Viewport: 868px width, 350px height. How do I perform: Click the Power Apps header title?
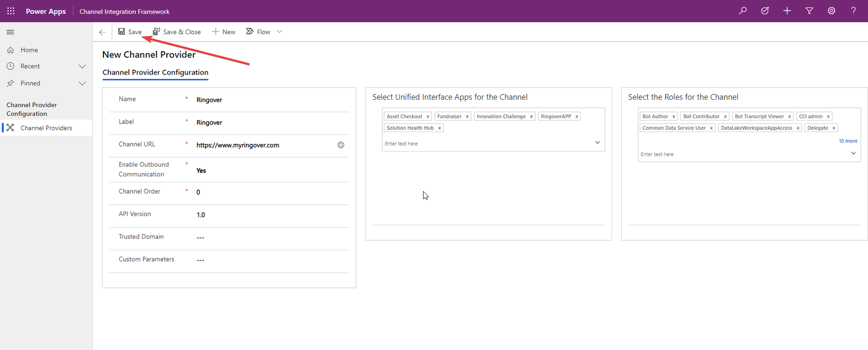click(x=46, y=11)
